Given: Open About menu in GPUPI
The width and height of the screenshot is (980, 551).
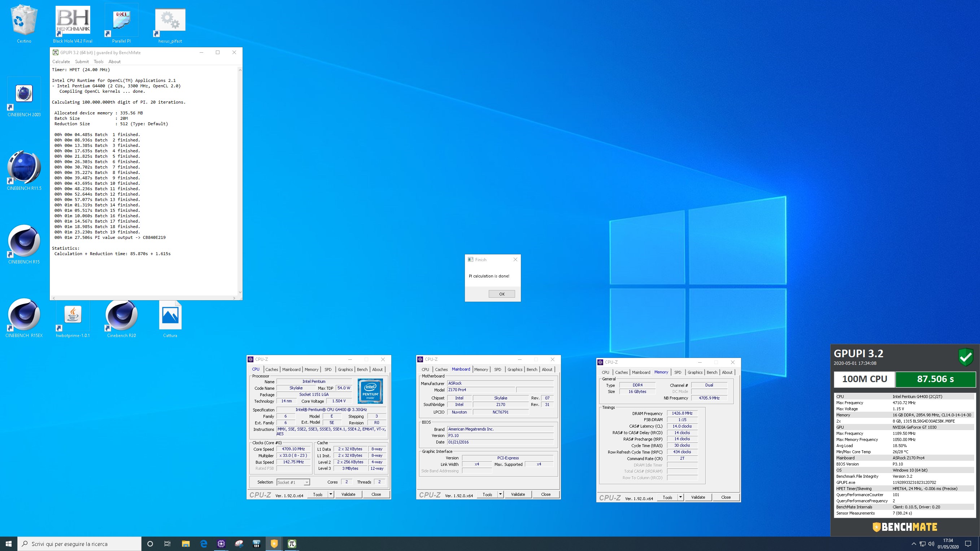Looking at the screenshot, I should tap(114, 62).
